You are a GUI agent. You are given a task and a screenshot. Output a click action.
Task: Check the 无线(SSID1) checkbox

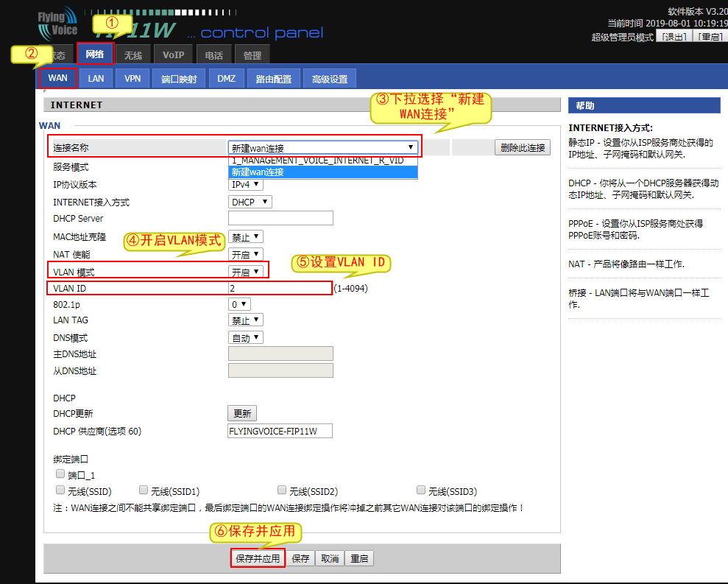tap(144, 489)
